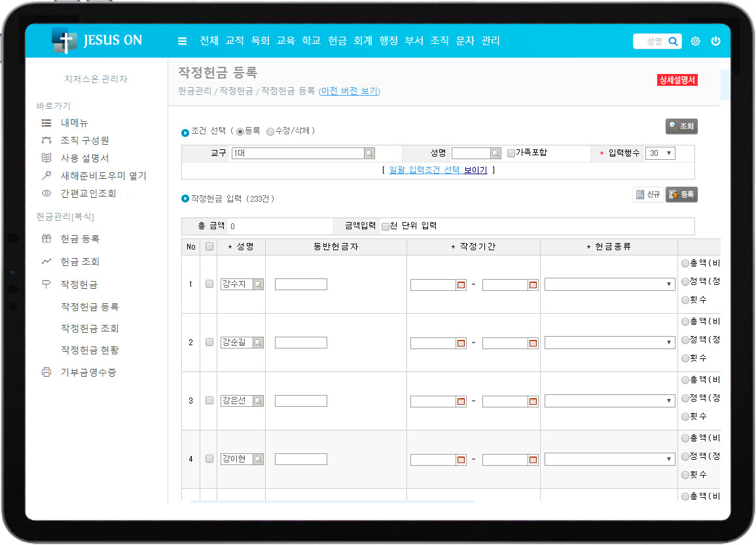Open 헌금종류 dropdown in row 1
Viewport: 756px width, 545px height.
tap(609, 285)
